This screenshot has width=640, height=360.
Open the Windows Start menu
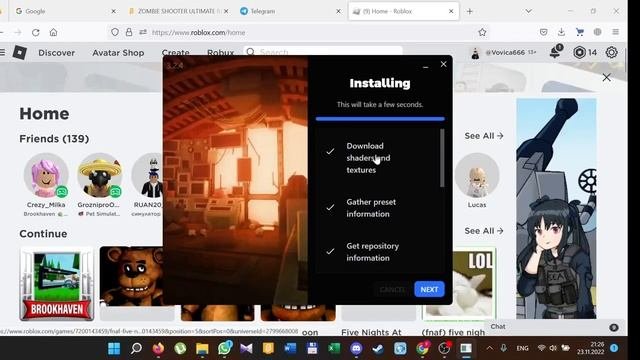click(114, 348)
